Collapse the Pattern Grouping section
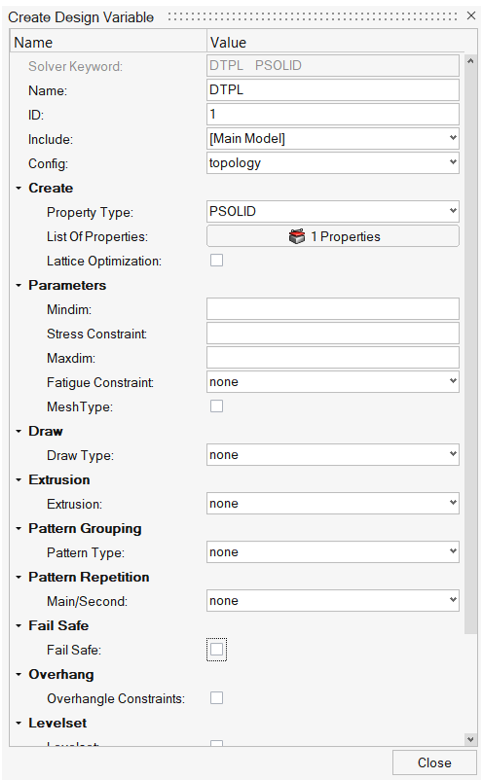Screen dimensions: 481x780 [18, 528]
